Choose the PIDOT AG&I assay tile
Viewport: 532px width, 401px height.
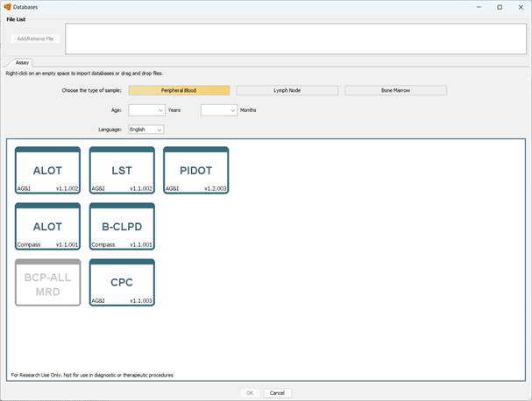point(195,170)
